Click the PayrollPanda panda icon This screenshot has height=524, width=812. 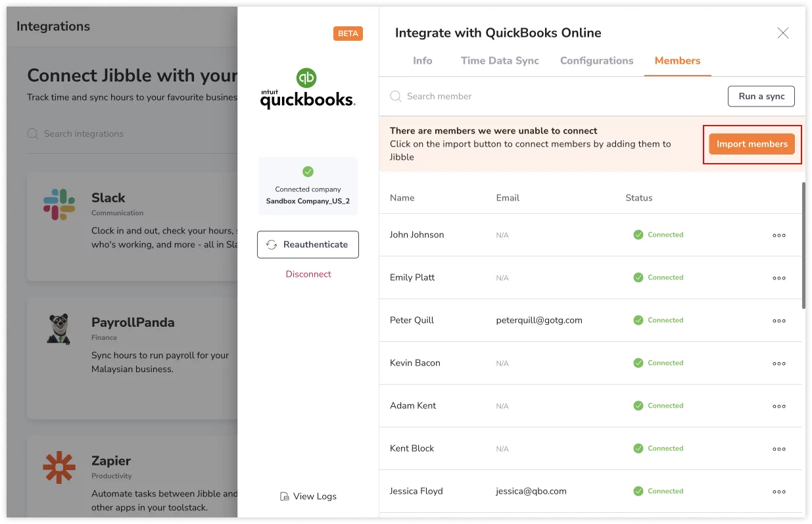59,329
